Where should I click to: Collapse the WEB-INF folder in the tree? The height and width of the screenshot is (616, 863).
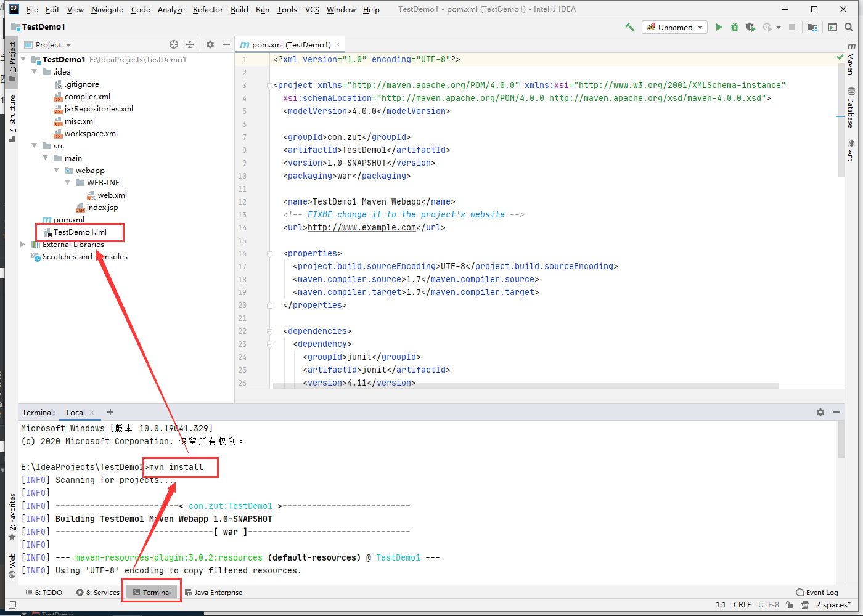click(68, 182)
